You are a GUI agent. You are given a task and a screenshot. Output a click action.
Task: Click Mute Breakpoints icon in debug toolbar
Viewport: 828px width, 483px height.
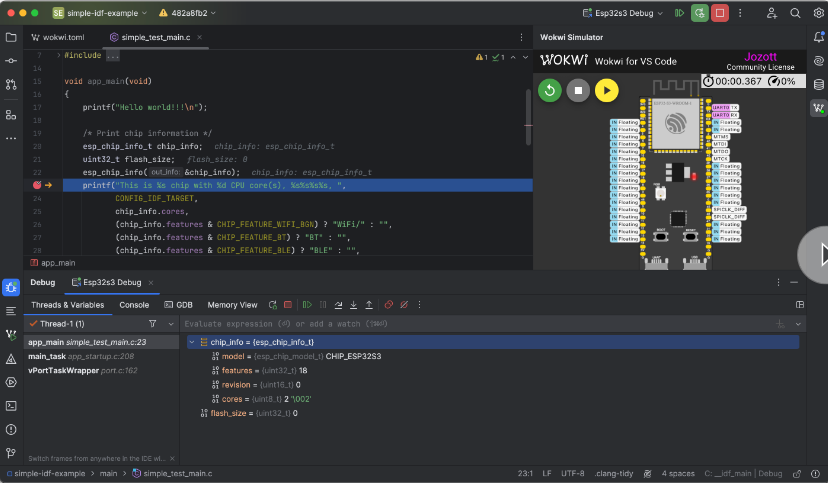404,305
